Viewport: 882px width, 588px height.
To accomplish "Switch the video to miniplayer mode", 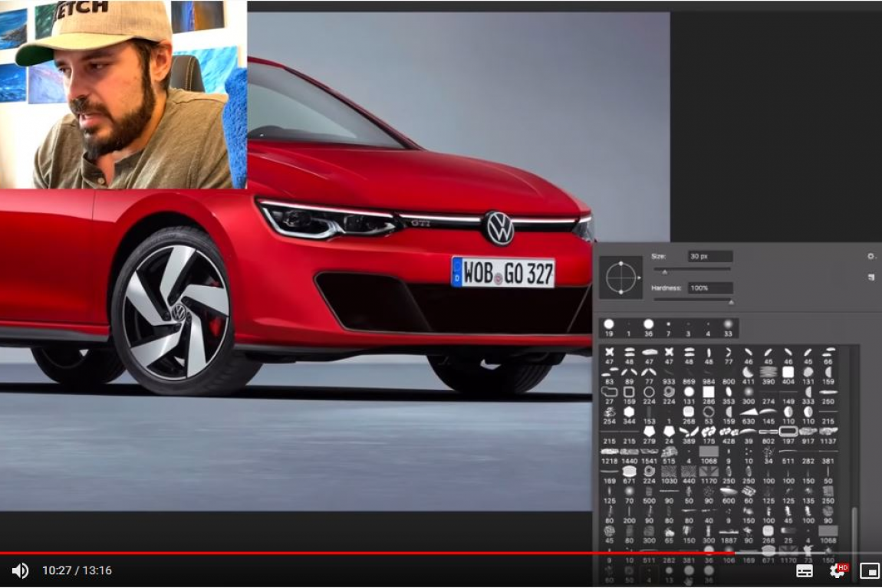I will [x=869, y=570].
